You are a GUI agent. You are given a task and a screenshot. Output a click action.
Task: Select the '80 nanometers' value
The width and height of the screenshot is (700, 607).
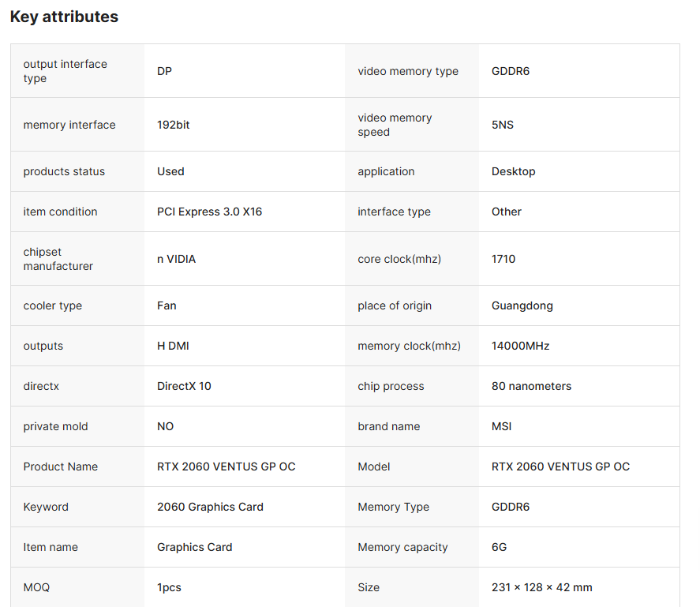(531, 386)
